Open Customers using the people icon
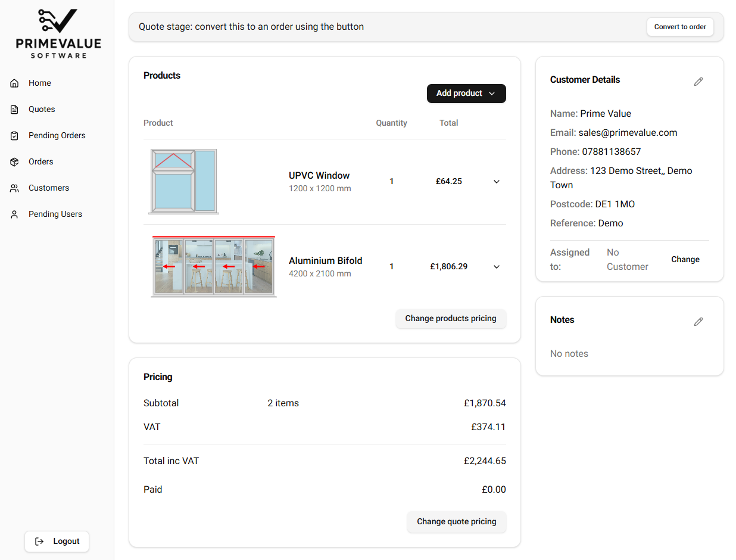 [14, 188]
